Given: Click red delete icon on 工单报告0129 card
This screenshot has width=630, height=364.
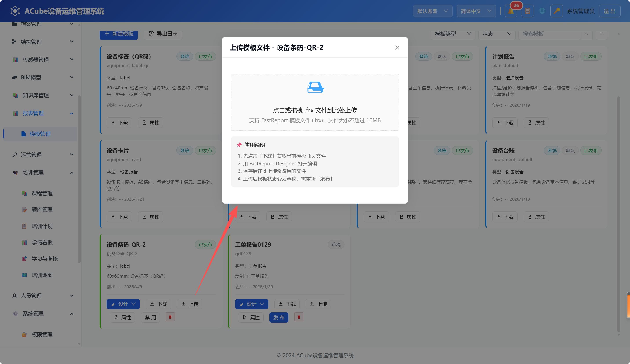Looking at the screenshot, I should (299, 317).
